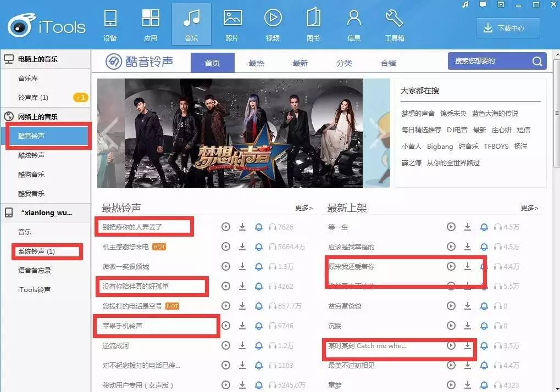
Task: Download 您拨打的电话是空号 ringtone
Action: (242, 306)
